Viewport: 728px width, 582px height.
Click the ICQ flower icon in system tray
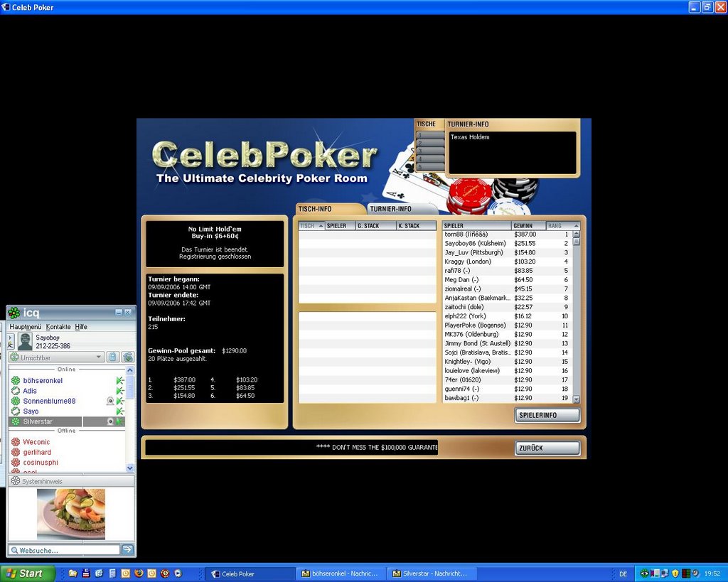pos(644,573)
